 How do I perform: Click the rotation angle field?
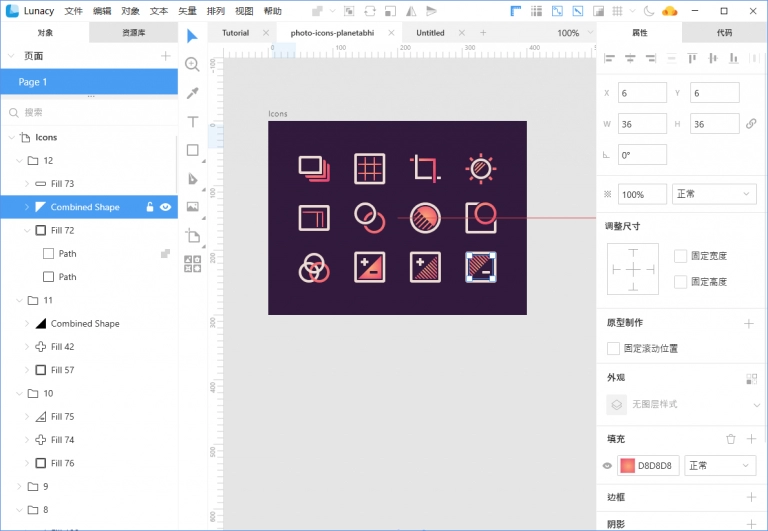coord(642,155)
